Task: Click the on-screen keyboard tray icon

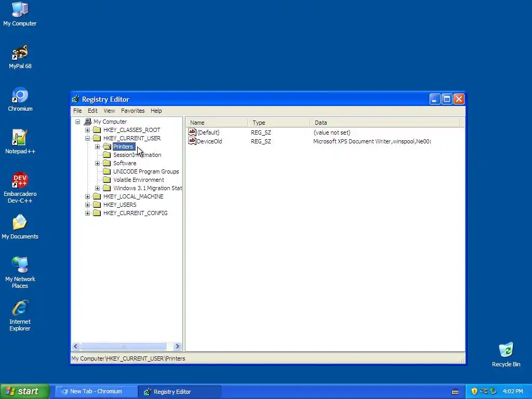Action: point(455,392)
